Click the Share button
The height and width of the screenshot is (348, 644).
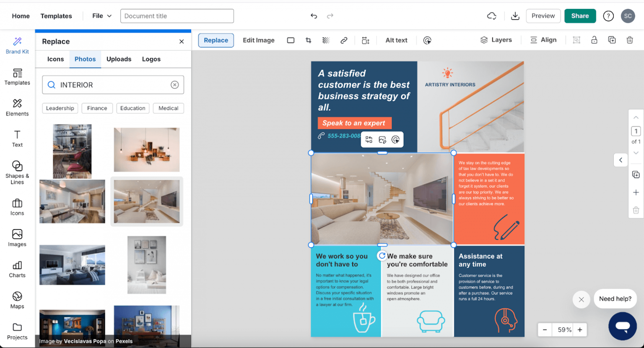(580, 16)
